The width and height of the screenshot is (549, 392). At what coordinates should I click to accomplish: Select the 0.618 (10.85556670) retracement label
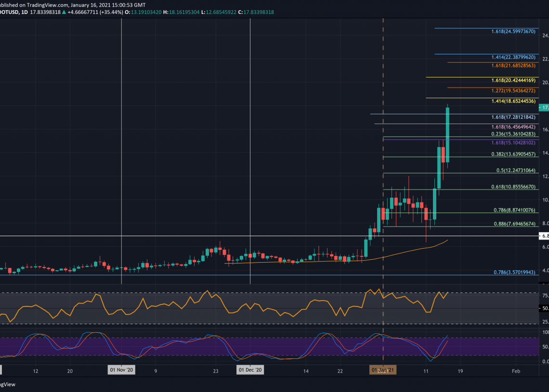[513, 187]
